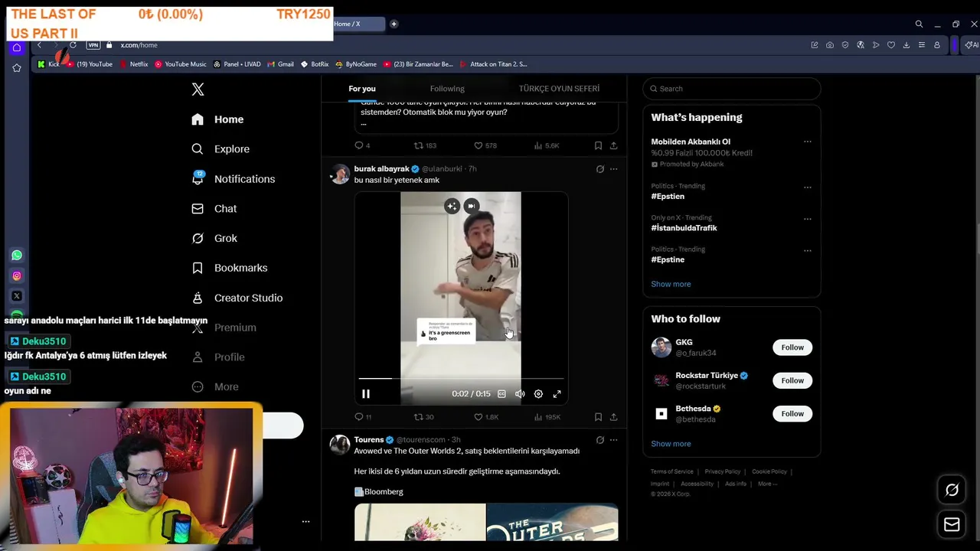Open more options for #Epstien trend
980x551 pixels.
click(x=807, y=187)
